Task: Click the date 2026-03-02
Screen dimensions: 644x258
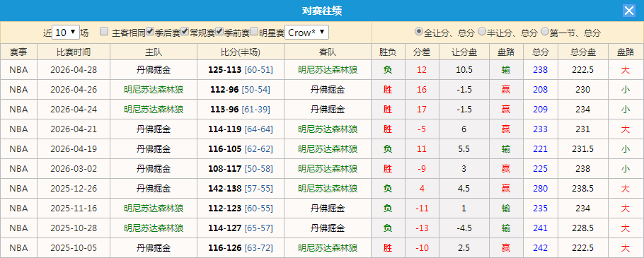Action: [x=74, y=168]
